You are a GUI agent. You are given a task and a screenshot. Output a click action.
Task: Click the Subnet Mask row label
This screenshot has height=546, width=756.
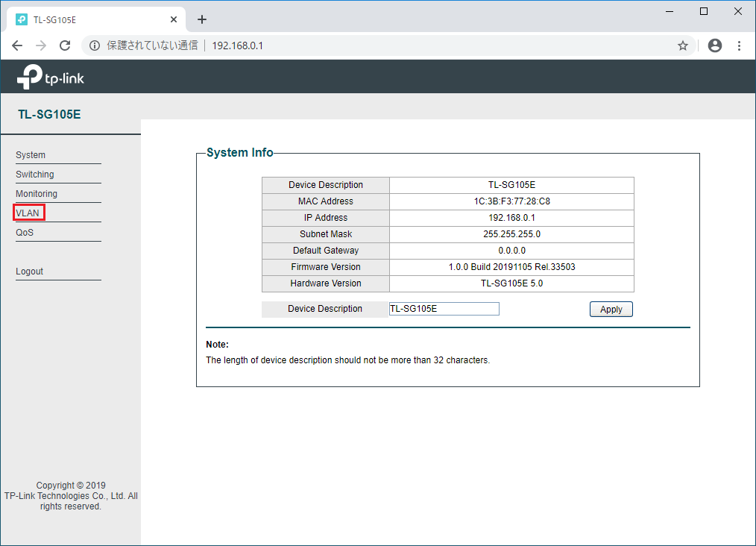pyautogui.click(x=326, y=234)
